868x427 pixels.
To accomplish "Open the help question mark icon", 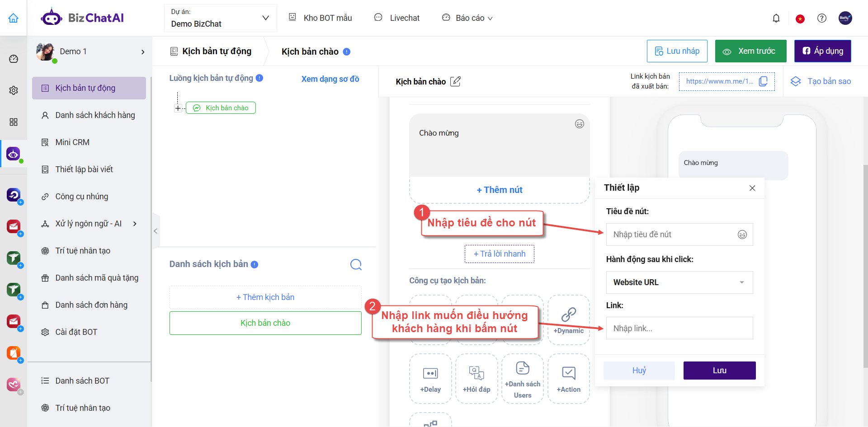I will point(822,18).
